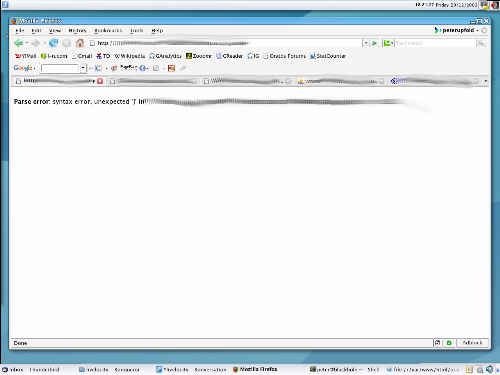Reload the page with the refresh icon
Screen dimensions: 500x375
(53, 43)
